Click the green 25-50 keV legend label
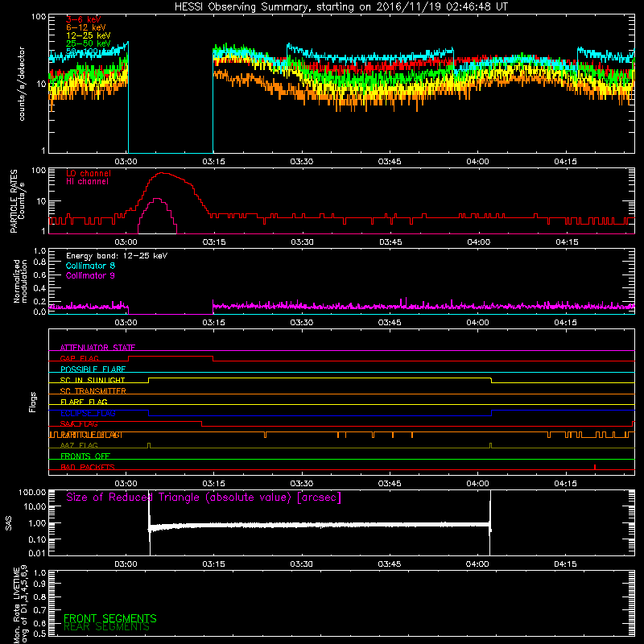 [x=89, y=43]
